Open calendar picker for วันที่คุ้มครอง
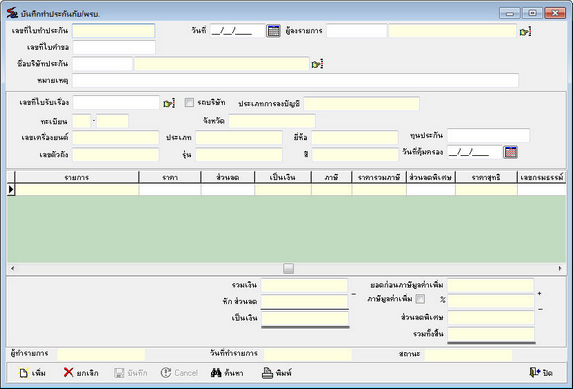The width and height of the screenshot is (573, 389). (x=511, y=152)
